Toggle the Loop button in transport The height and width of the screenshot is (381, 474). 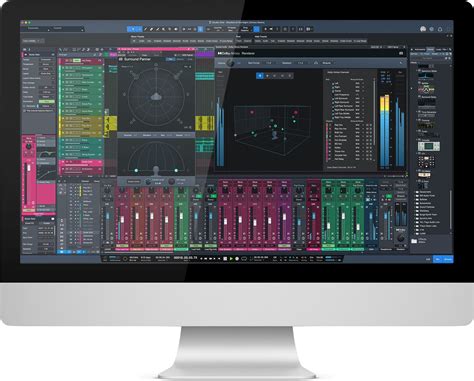244,259
